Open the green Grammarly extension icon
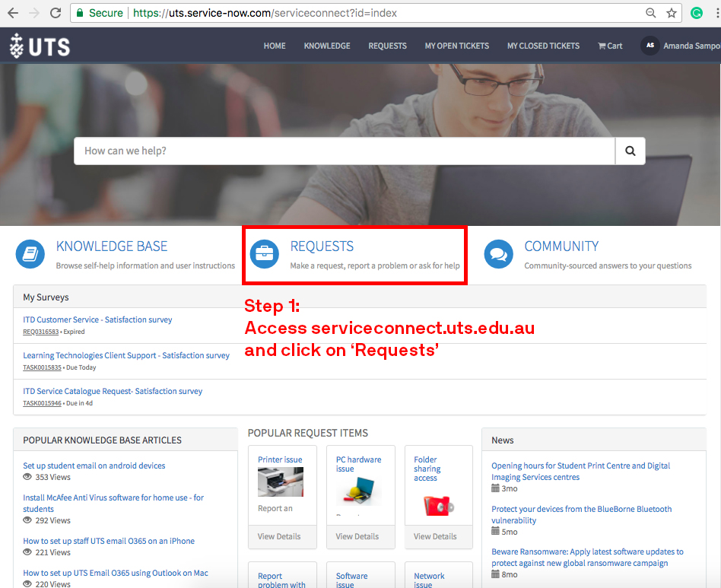 (x=697, y=13)
